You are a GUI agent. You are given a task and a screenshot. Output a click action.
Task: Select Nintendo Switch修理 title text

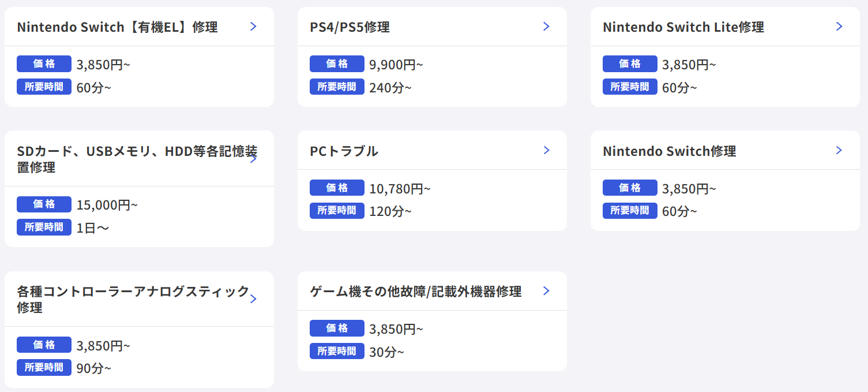click(669, 151)
